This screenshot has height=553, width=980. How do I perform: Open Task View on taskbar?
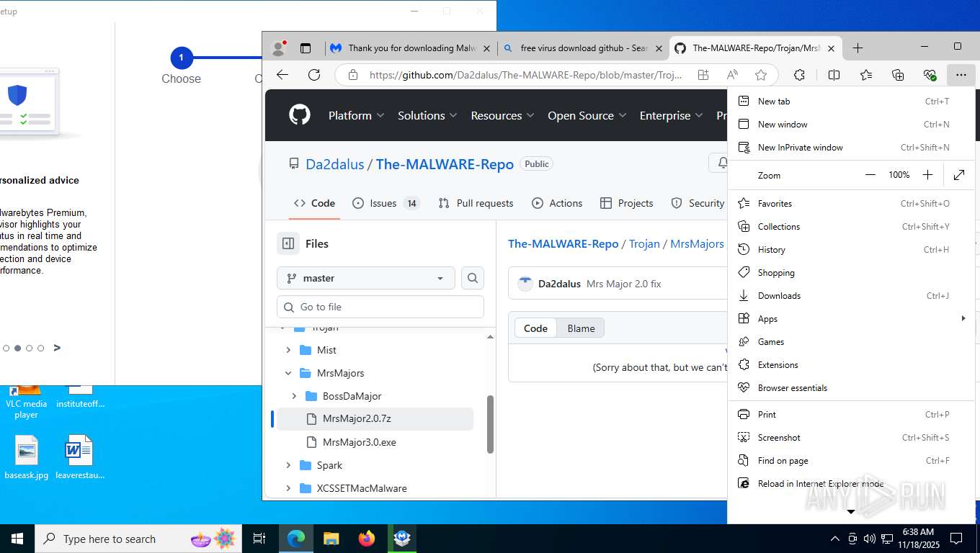click(259, 539)
